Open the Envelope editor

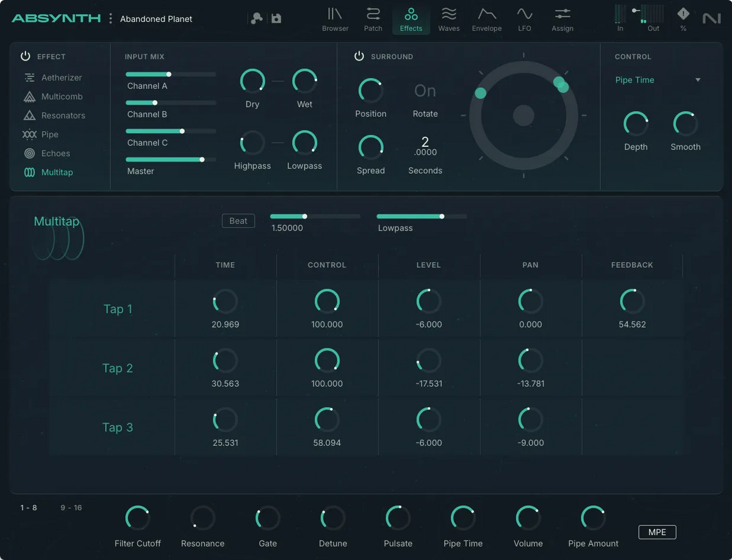pyautogui.click(x=486, y=18)
